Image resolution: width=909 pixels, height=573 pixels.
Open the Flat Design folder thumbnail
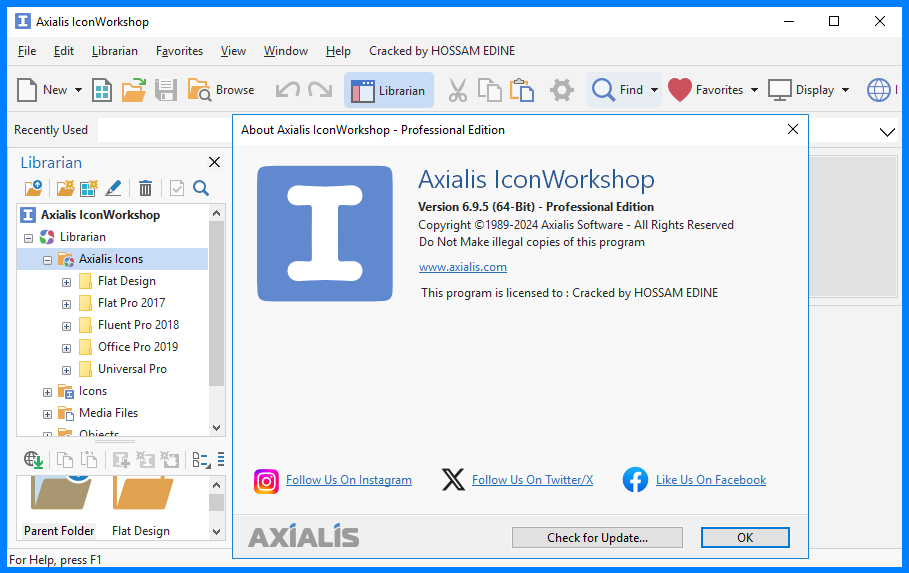click(x=141, y=506)
